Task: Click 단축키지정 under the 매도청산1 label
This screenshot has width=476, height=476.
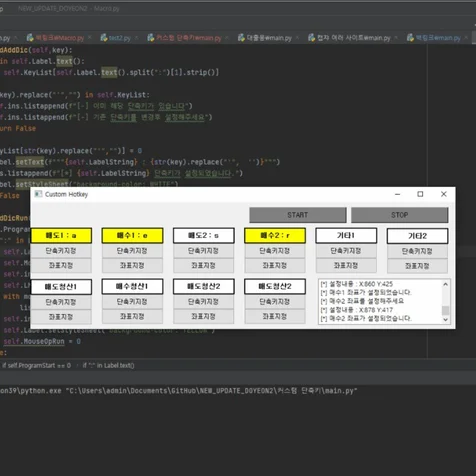Action: (61, 302)
